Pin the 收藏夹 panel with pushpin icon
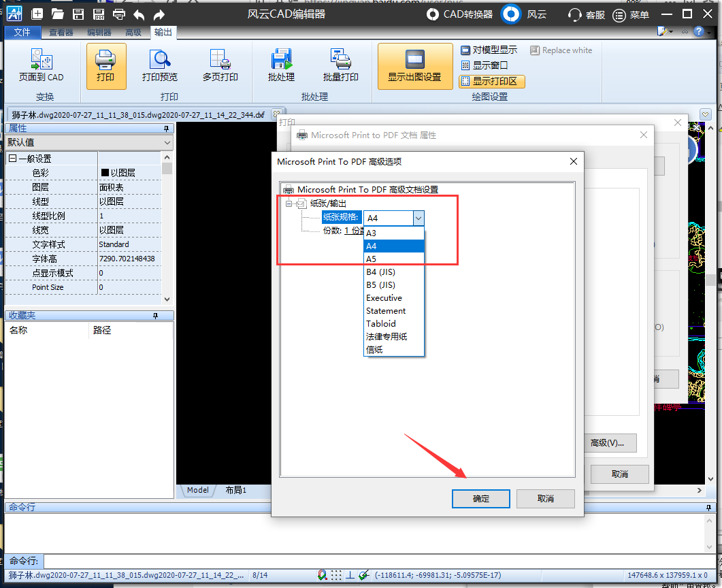 pyautogui.click(x=156, y=315)
